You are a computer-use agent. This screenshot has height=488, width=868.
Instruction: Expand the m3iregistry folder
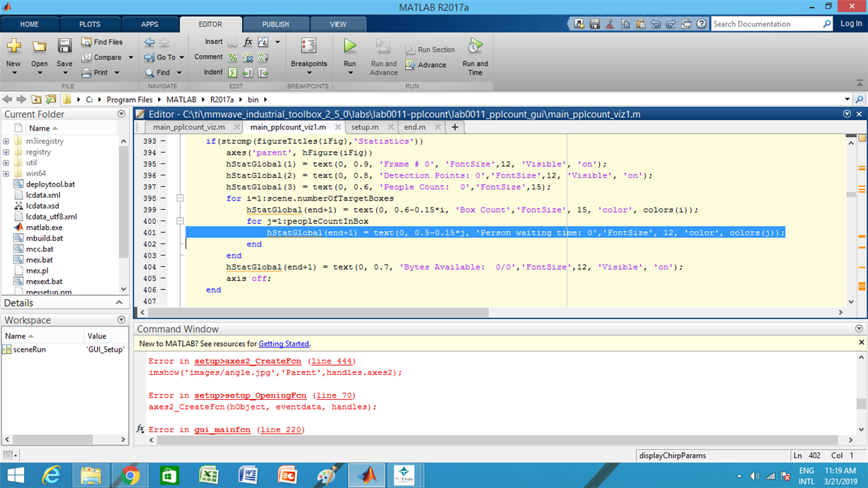pos(6,141)
